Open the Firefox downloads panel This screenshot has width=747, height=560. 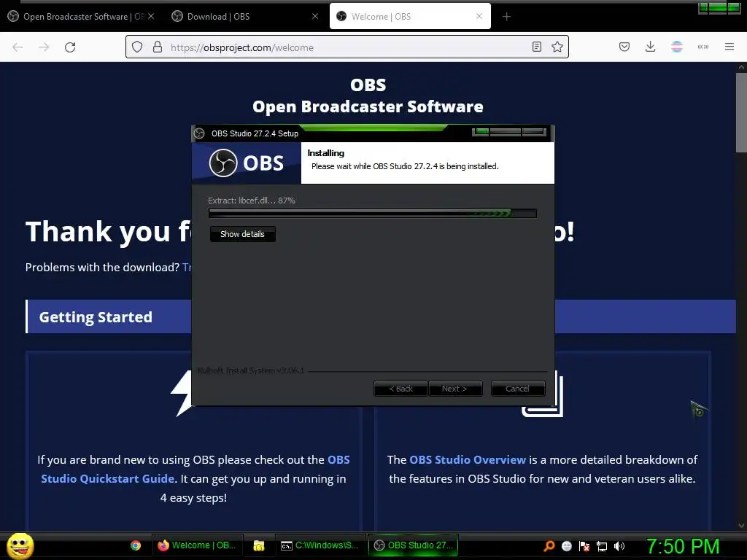(x=650, y=47)
